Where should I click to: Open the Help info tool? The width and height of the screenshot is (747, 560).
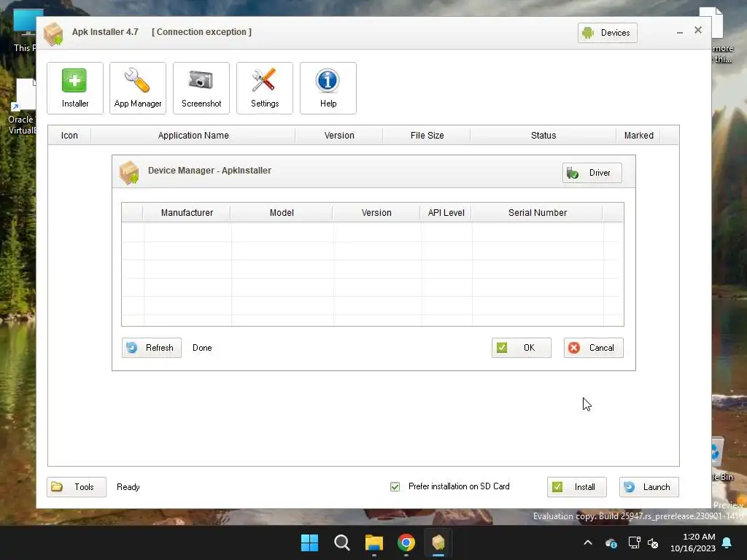click(x=328, y=88)
